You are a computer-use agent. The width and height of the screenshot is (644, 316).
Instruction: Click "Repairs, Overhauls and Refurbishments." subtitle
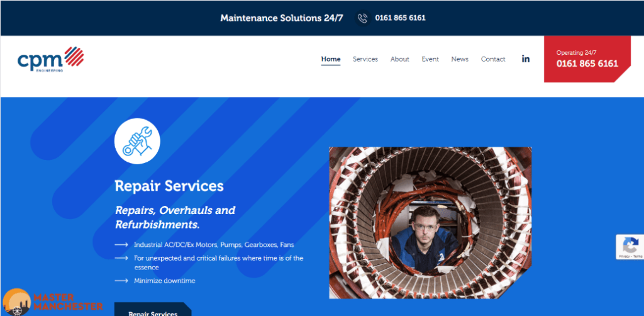click(175, 217)
